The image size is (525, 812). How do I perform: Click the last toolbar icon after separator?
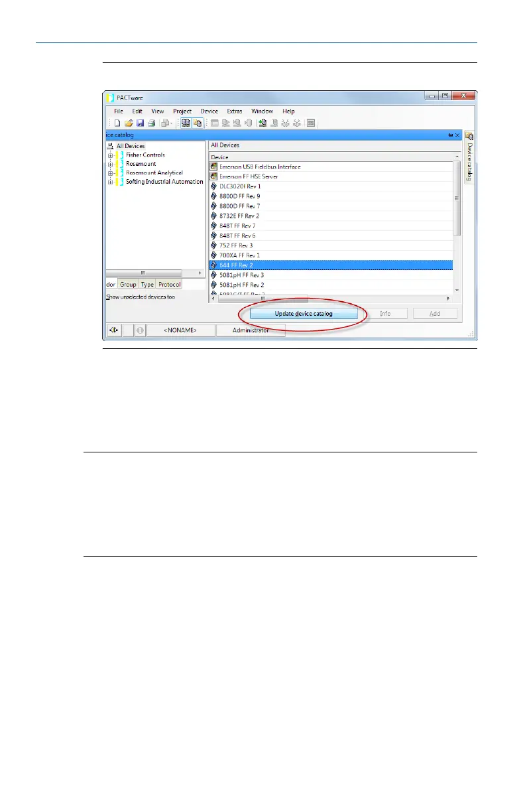coord(310,123)
